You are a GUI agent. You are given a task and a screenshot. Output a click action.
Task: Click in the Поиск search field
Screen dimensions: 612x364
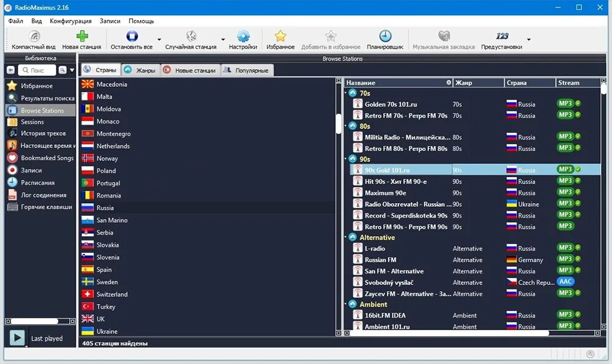37,70
